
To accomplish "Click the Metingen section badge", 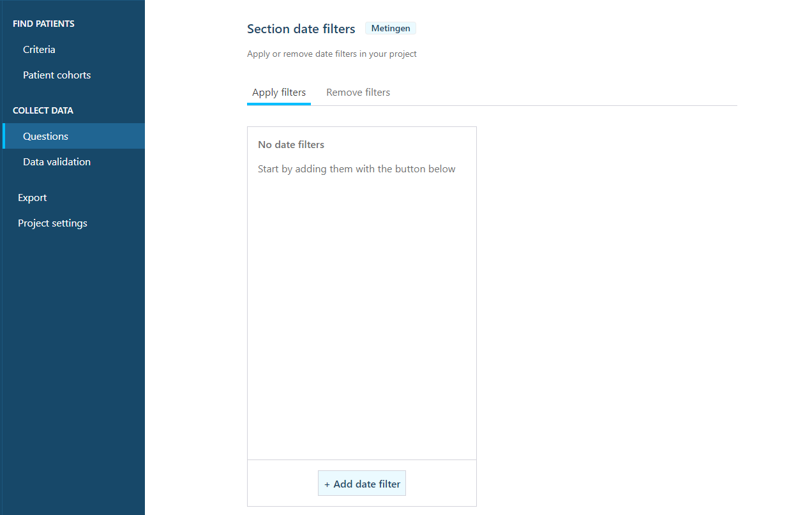I will 391,28.
